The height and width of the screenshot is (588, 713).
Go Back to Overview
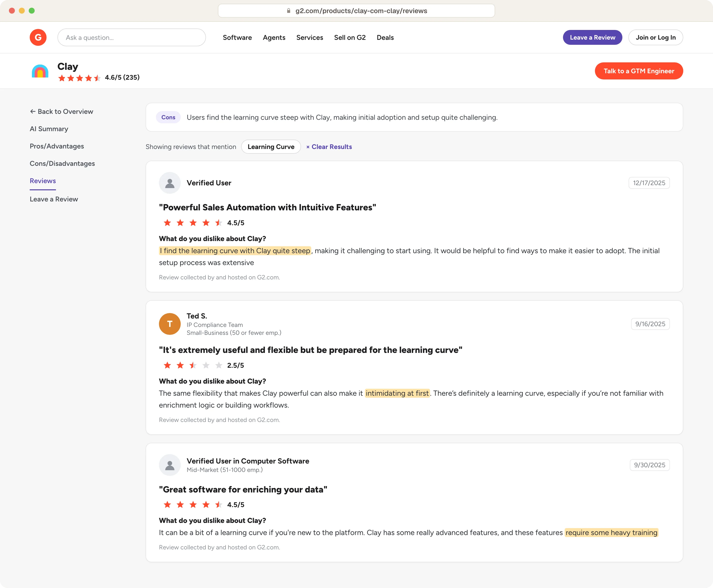61,111
